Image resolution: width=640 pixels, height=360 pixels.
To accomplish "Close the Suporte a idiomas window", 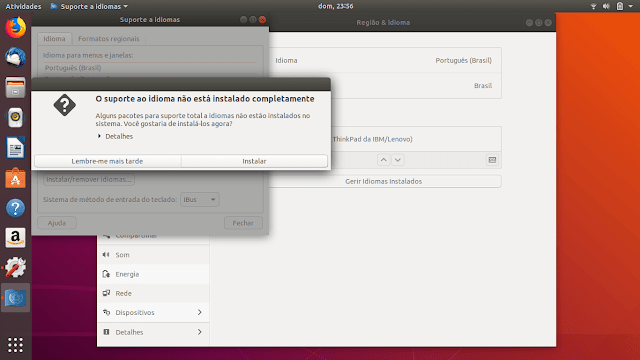I will click(x=262, y=20).
